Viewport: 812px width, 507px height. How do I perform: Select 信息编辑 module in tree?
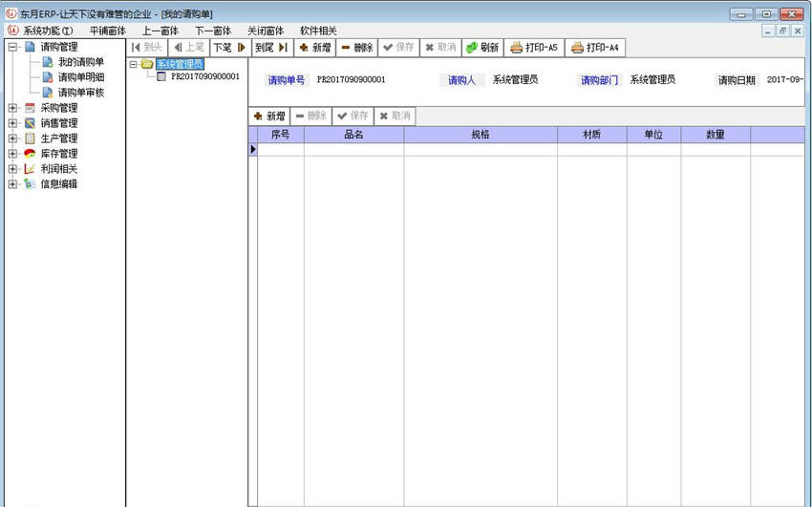coord(59,184)
